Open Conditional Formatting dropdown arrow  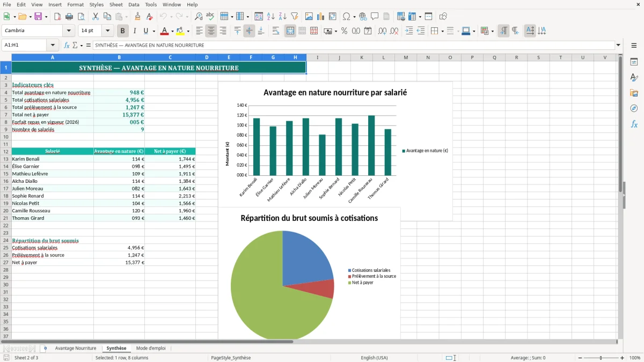coord(492,31)
